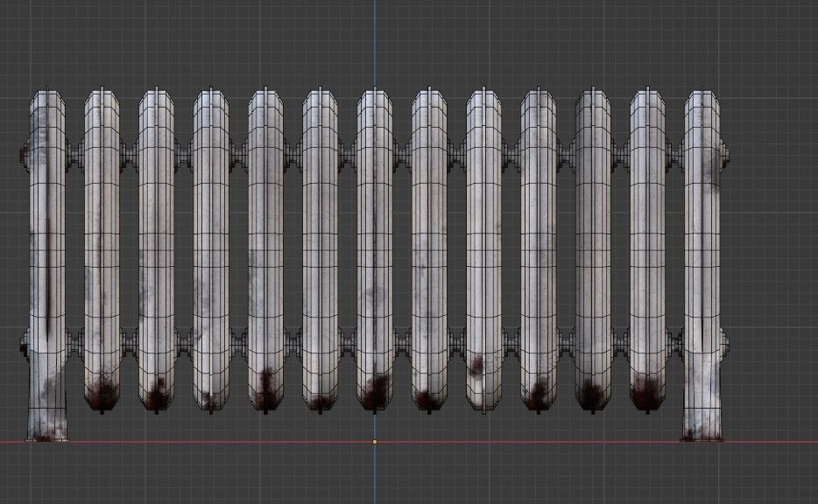Click the upper right end cap plug
The image size is (818, 504).
click(724, 154)
